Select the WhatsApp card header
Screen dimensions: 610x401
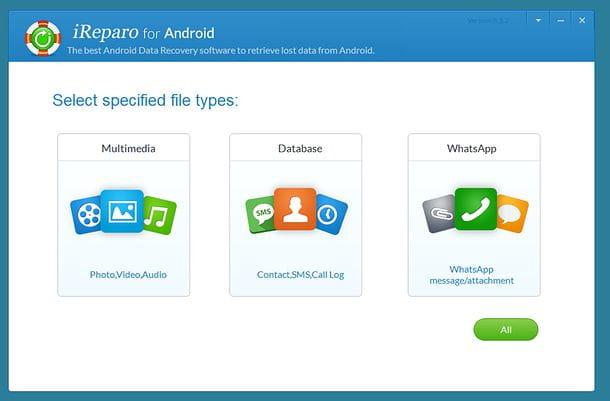point(474,148)
